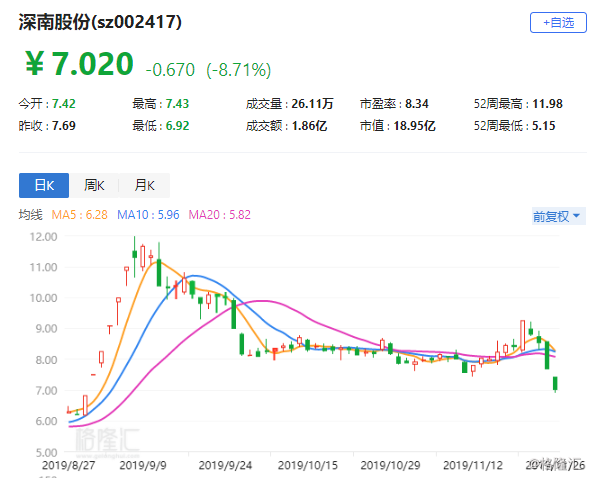The height and width of the screenshot is (478, 589).
Task: Switch to the 周K weekly tab
Action: [x=94, y=185]
